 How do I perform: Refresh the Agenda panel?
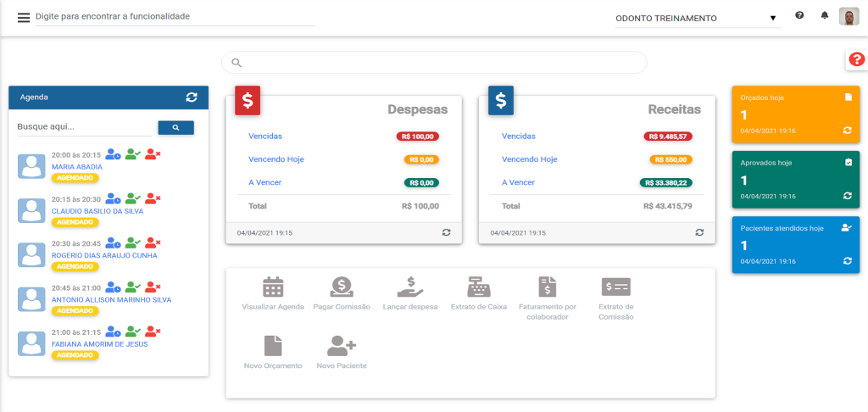[x=192, y=97]
